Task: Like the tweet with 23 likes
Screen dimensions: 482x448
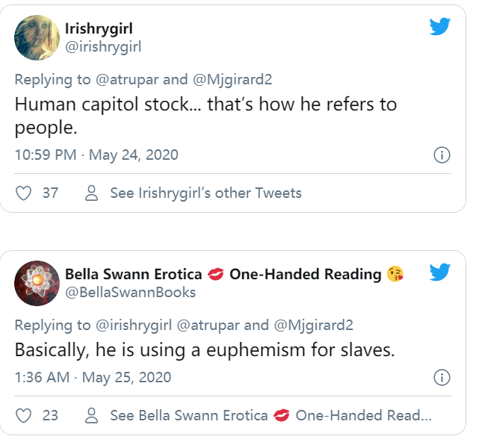Action: click(x=24, y=416)
